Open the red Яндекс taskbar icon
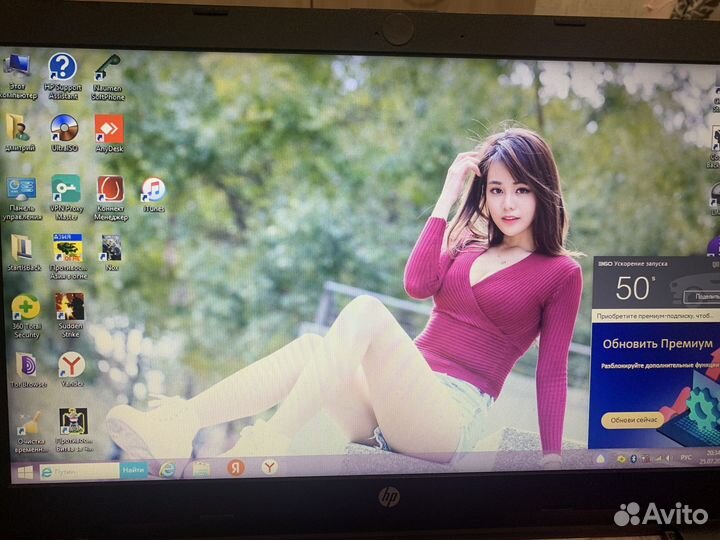The width and height of the screenshot is (720, 540). point(236,468)
